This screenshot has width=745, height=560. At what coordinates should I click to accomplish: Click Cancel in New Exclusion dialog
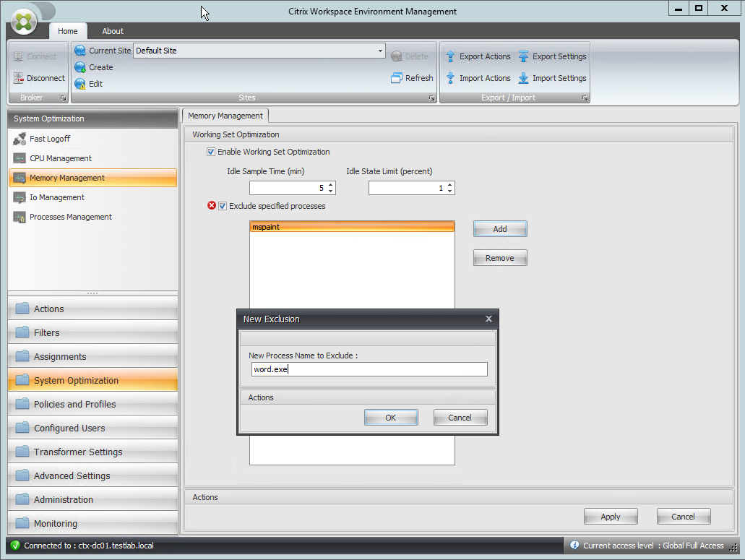click(460, 418)
